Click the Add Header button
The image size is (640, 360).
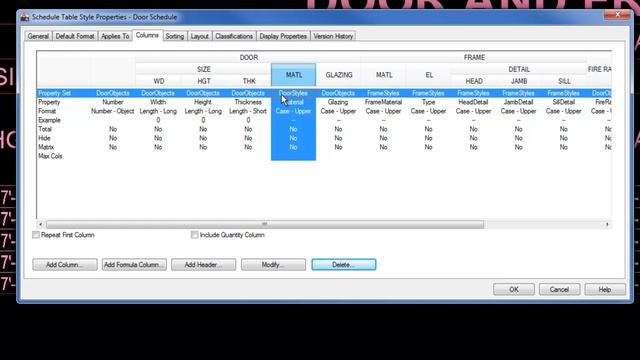pos(203,264)
